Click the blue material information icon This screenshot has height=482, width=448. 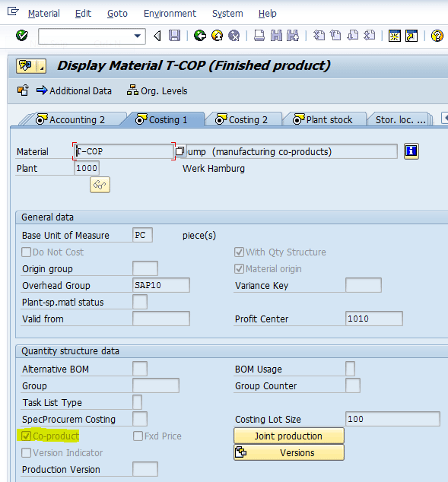411,151
